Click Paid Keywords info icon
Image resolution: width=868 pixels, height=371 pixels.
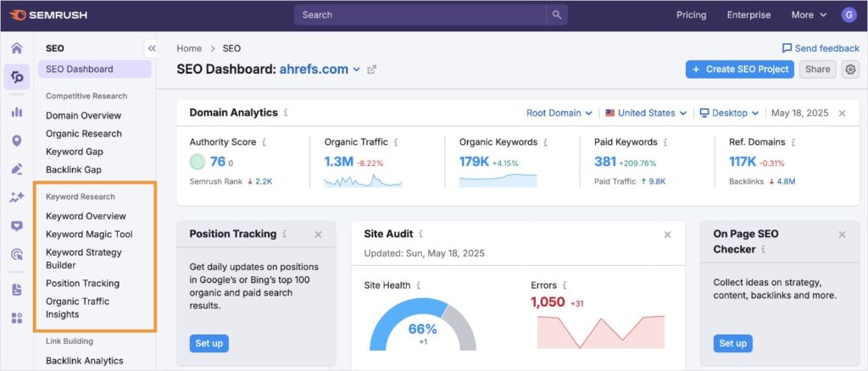(x=665, y=142)
